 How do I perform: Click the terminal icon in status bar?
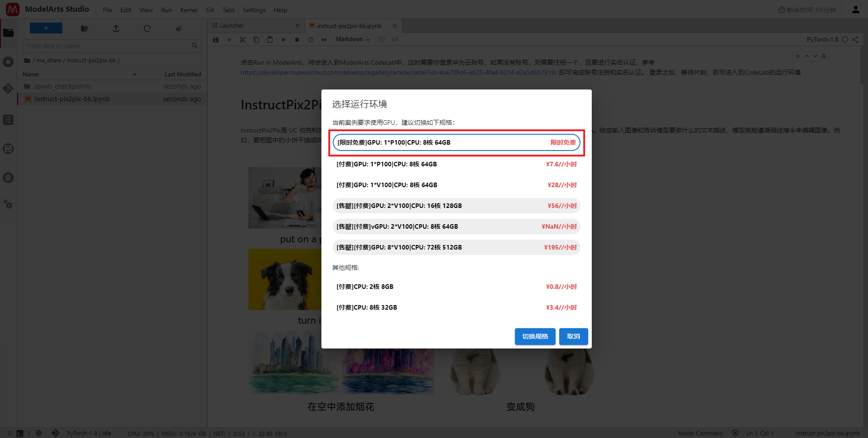(x=20, y=433)
